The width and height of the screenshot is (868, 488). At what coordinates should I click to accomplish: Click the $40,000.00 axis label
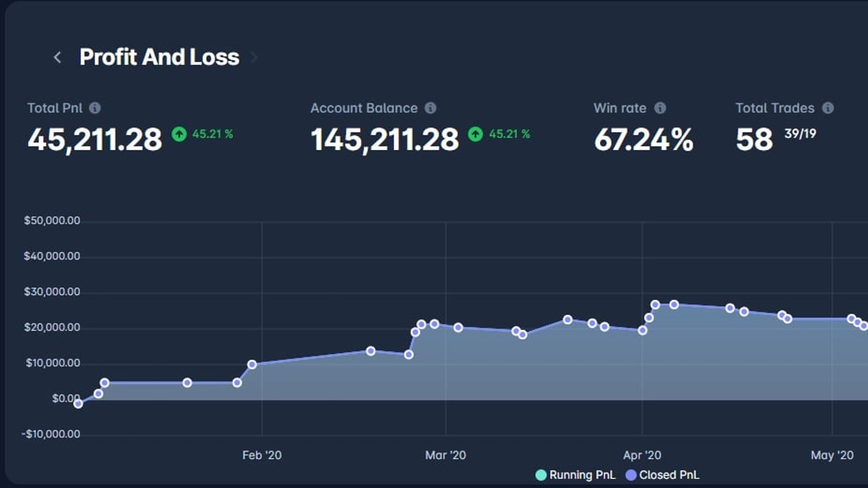pos(52,256)
